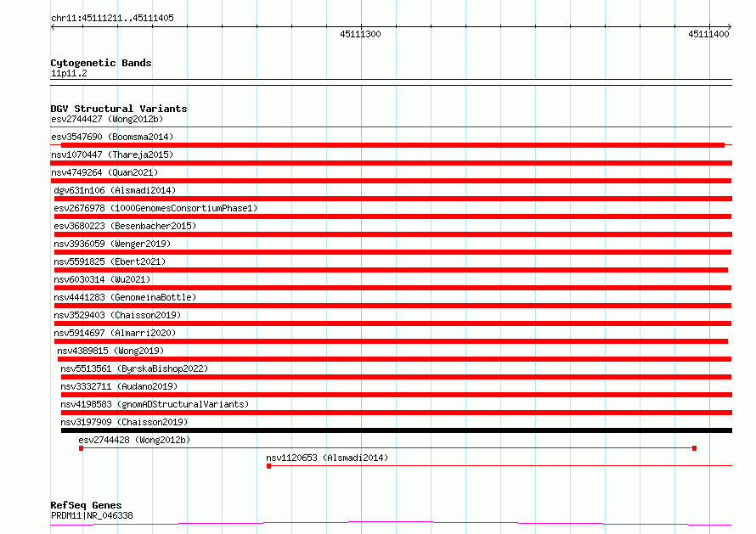Click the left endpoint square of esv2744428
Viewport: 756px width, 534px height.
click(x=81, y=448)
